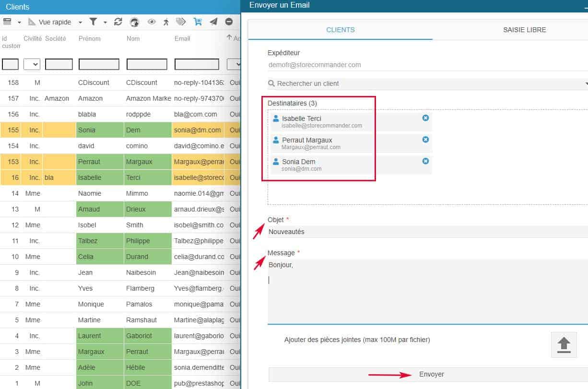Screen dimensions: 588x389
Task: Click the price tags toolbar icon
Action: [181, 22]
